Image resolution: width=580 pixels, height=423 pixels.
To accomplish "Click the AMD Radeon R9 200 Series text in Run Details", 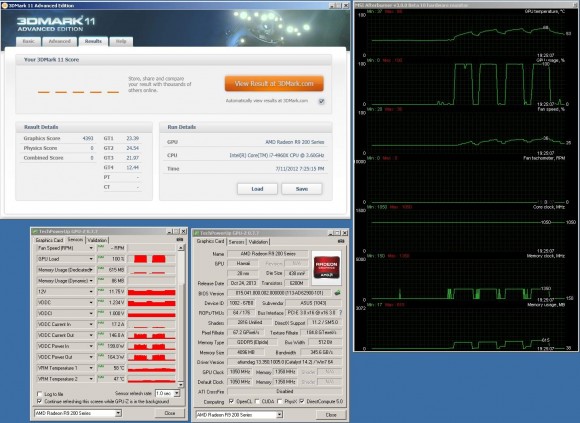I will click(x=294, y=142).
